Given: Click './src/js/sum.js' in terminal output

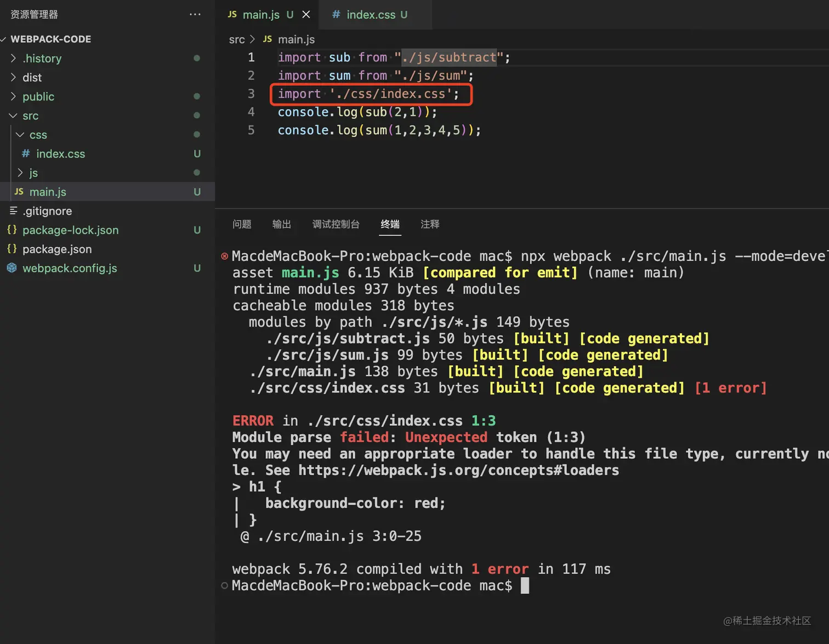Looking at the screenshot, I should point(327,355).
